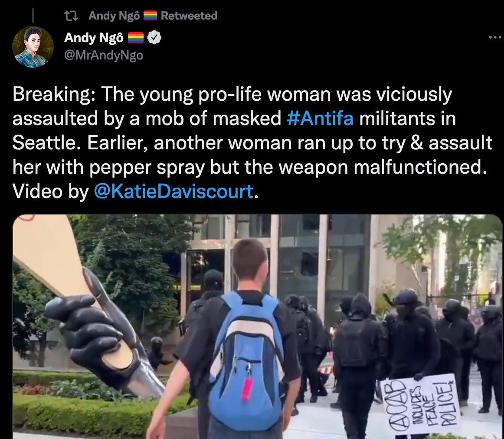Click the tweet text starting with "Breaking:"

click(252, 142)
